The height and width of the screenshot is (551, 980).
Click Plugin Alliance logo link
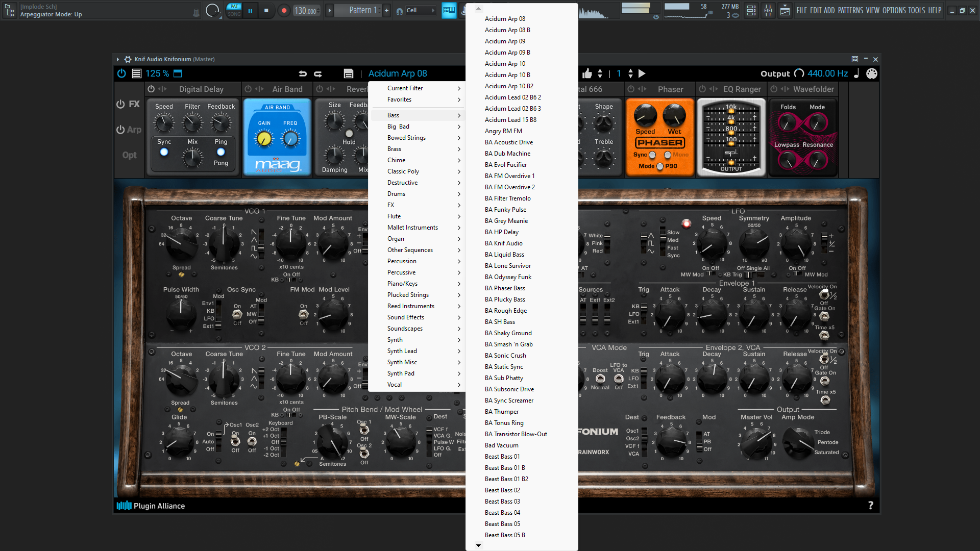tap(151, 506)
